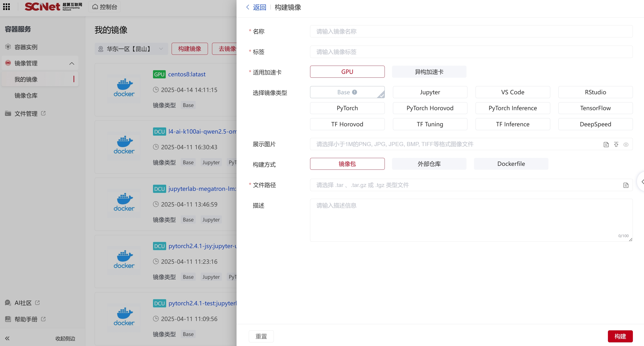Focus the 标签 input field
This screenshot has height=346, width=644.
(x=471, y=52)
